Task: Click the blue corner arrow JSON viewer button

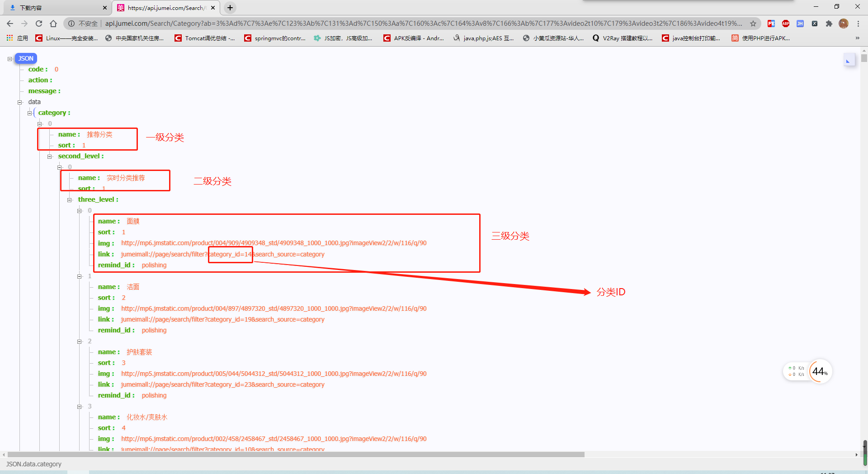Action: (x=849, y=60)
